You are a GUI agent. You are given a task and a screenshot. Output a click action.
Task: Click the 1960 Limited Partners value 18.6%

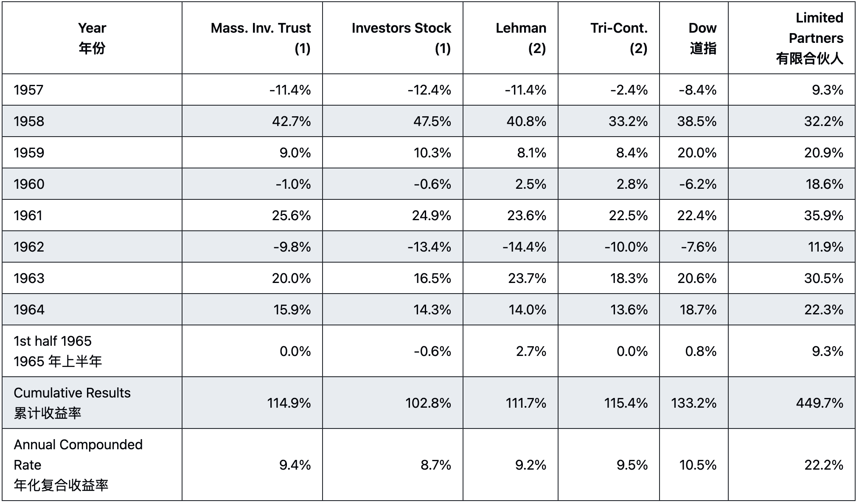824,184
